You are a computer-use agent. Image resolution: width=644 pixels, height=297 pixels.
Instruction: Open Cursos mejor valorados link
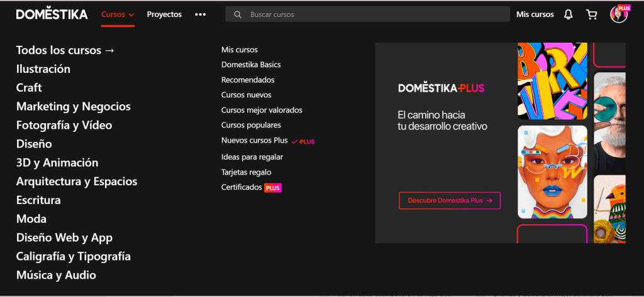pyautogui.click(x=262, y=111)
